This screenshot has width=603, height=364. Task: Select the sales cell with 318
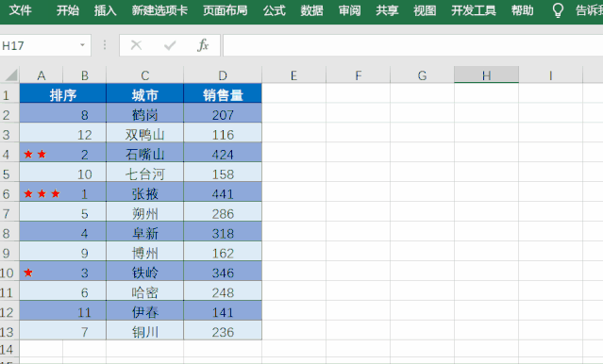tap(223, 232)
